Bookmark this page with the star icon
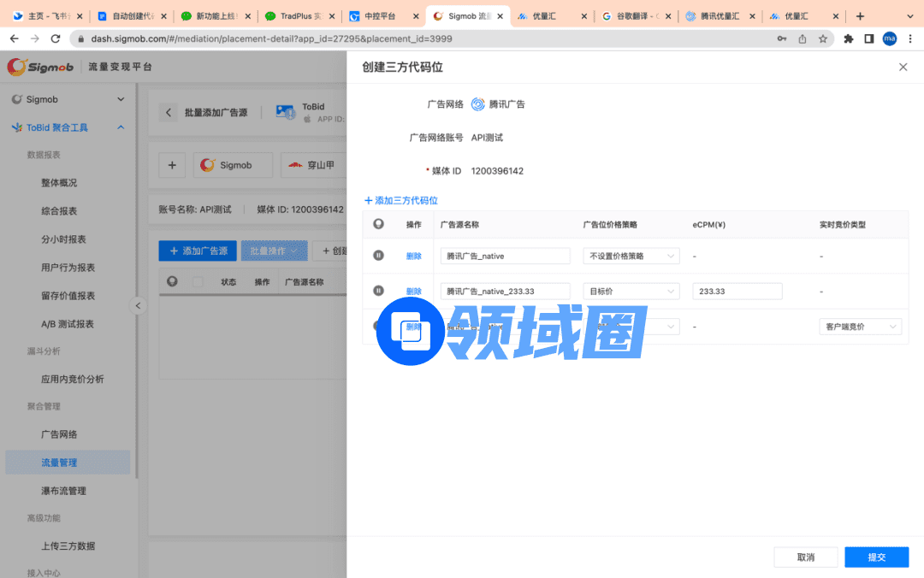 point(823,38)
